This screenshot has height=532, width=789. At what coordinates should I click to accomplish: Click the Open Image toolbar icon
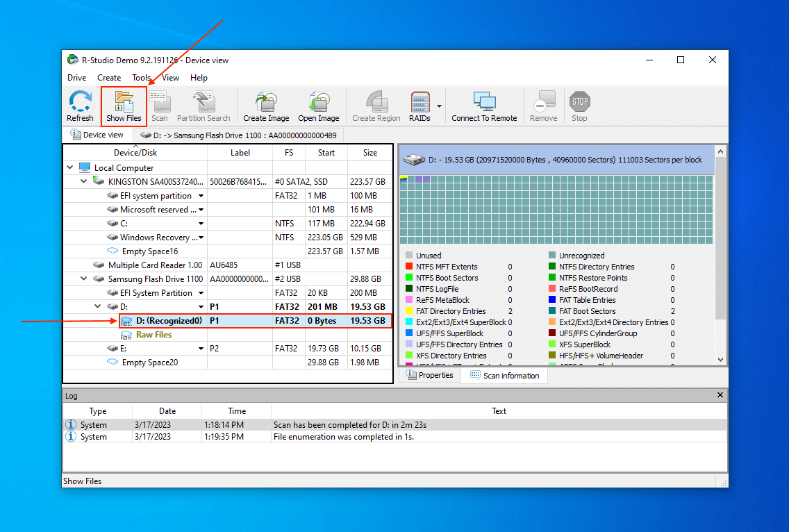point(319,106)
